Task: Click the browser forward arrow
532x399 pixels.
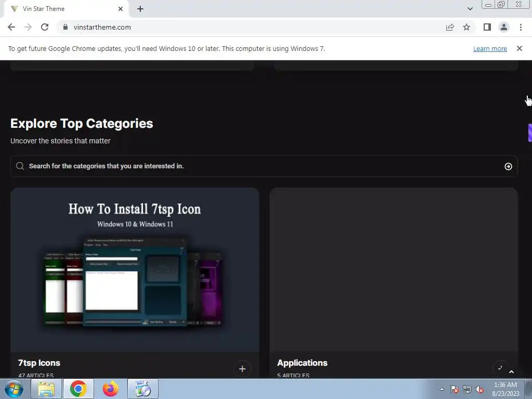Action: pyautogui.click(x=28, y=27)
